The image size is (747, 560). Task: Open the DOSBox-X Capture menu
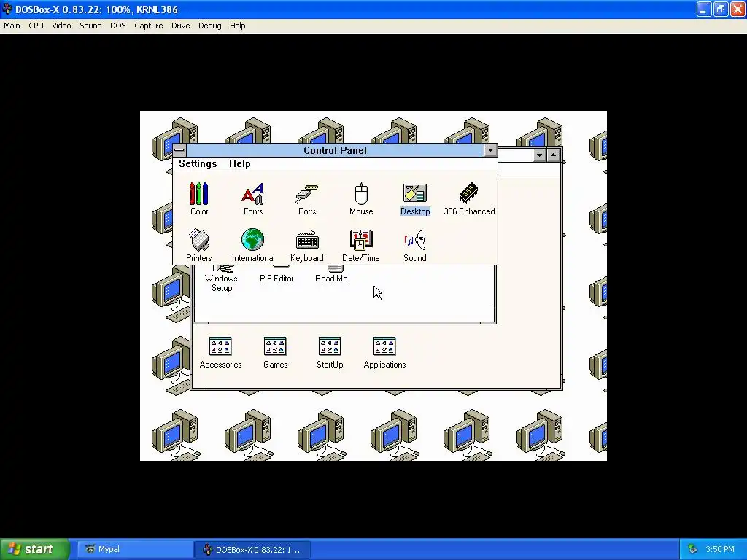point(149,26)
